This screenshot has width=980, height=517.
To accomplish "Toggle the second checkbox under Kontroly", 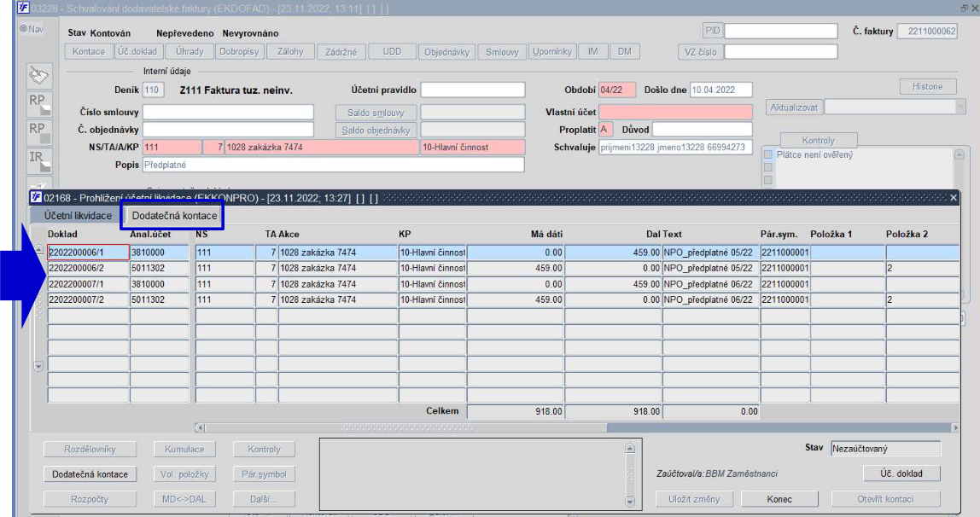I will (768, 167).
